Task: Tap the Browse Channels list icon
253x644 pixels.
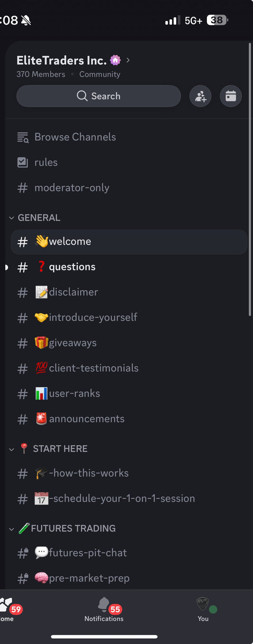Action: (23, 137)
